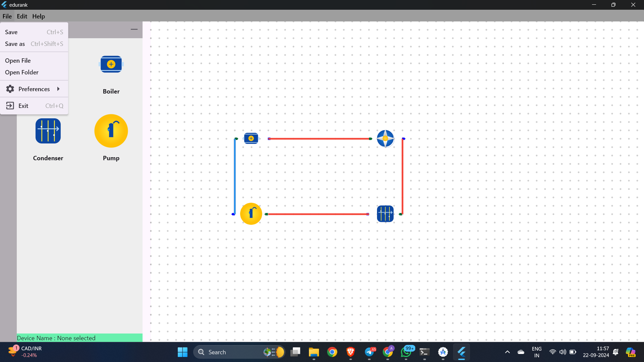The image size is (644, 362).
Task: Click the turbine device on the canvas
Action: tap(385, 138)
